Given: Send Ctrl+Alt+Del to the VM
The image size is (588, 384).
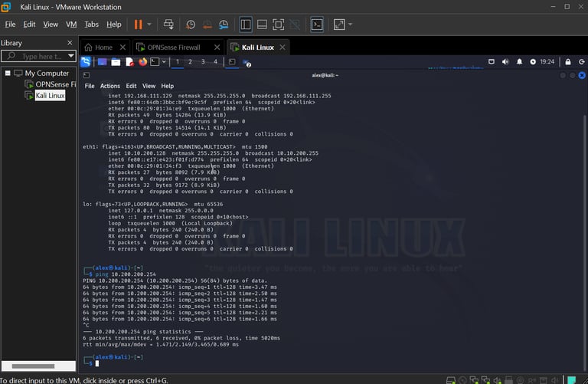Looking at the screenshot, I should (x=168, y=25).
